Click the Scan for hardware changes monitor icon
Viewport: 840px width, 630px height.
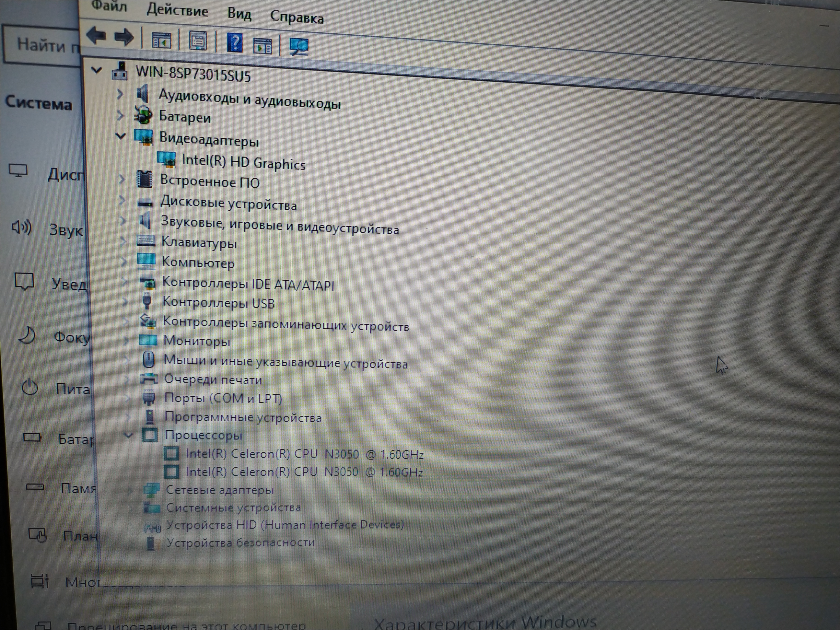click(299, 47)
